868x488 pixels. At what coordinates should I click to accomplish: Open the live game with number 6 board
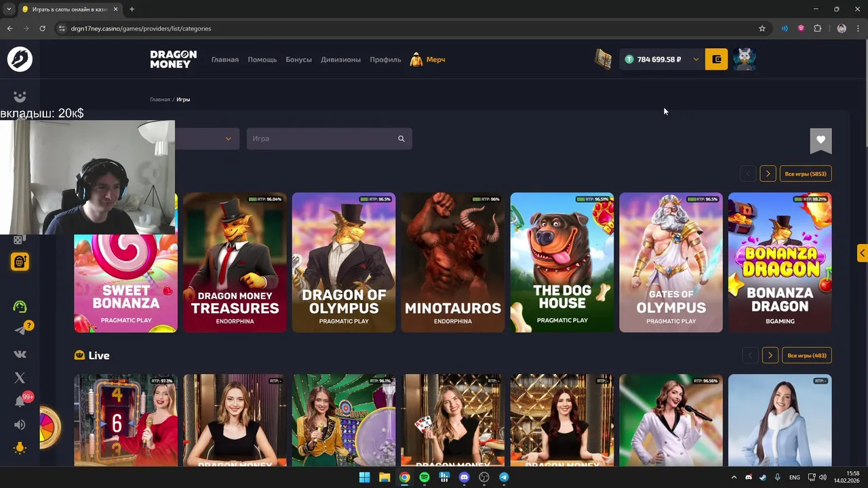tap(125, 420)
